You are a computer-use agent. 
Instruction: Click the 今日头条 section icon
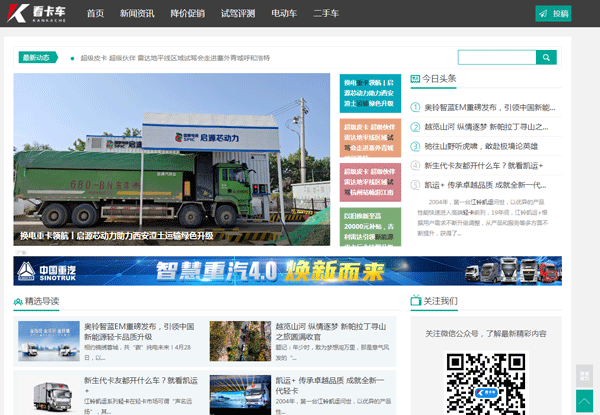point(415,79)
